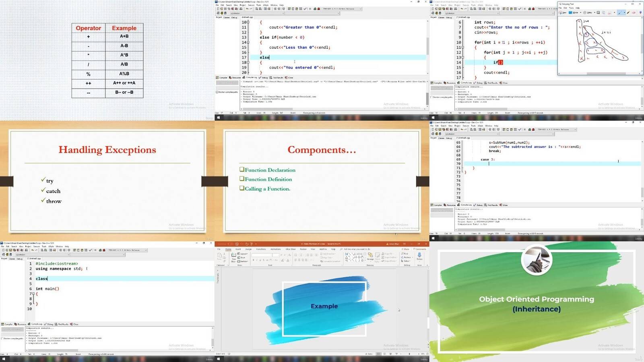Select the Eraser in Snipping Tool

[x=634, y=12]
